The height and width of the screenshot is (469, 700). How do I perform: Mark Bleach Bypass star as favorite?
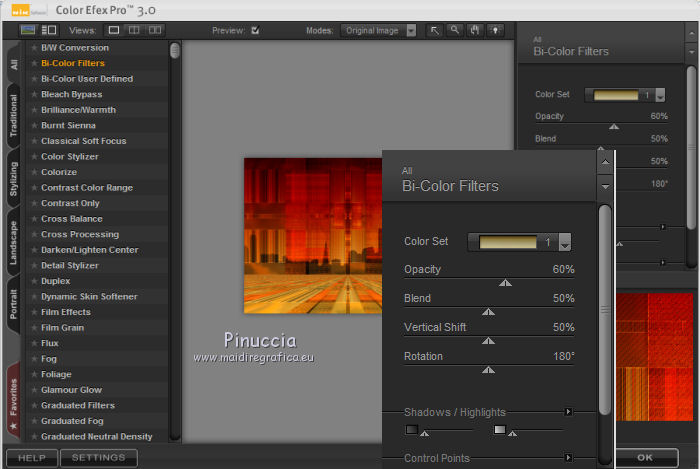[34, 94]
